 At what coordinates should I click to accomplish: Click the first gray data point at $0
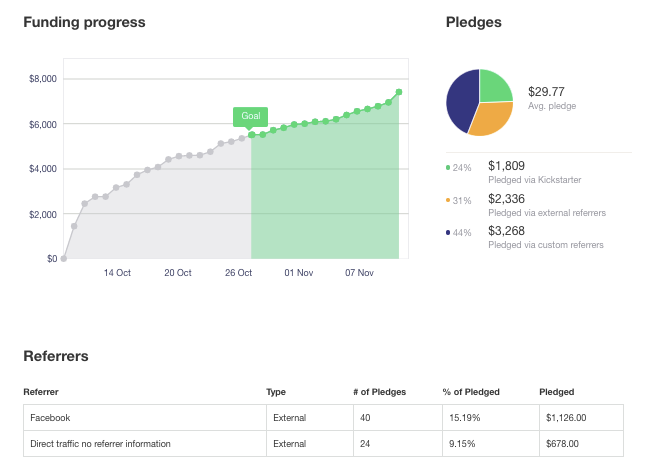[x=64, y=258]
